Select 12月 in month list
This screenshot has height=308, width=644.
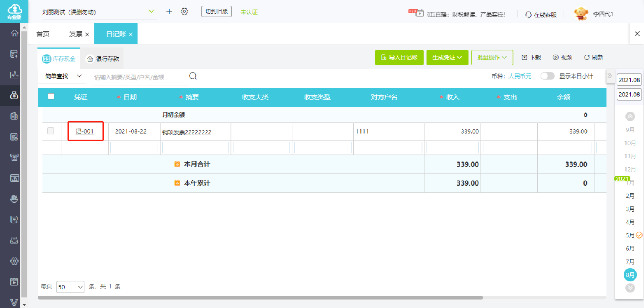pyautogui.click(x=630, y=169)
